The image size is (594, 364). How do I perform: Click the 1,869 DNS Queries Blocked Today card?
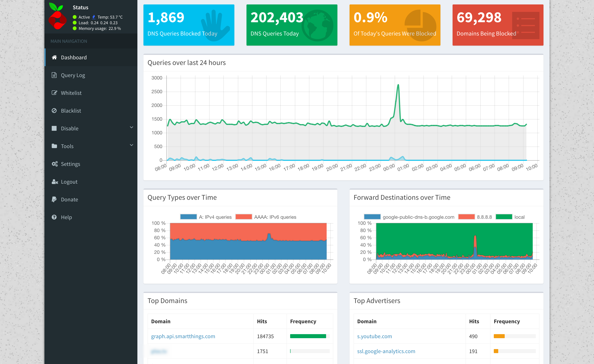(189, 25)
